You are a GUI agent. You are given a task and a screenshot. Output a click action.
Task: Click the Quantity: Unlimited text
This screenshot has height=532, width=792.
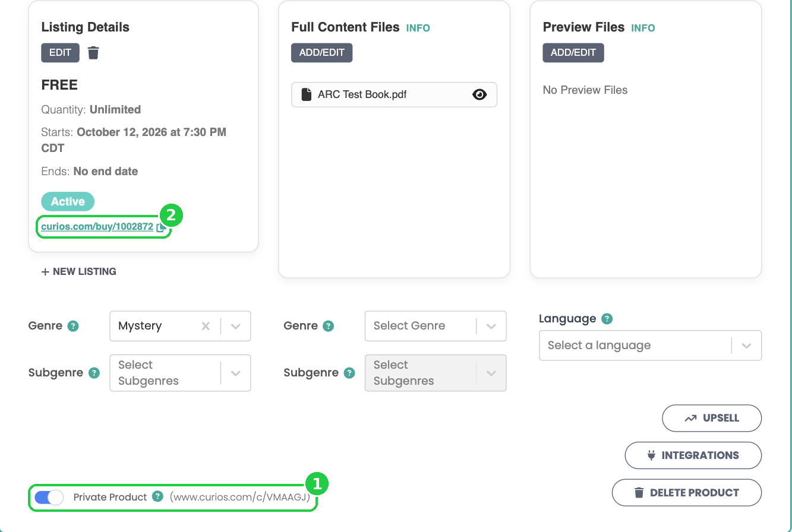click(x=91, y=110)
